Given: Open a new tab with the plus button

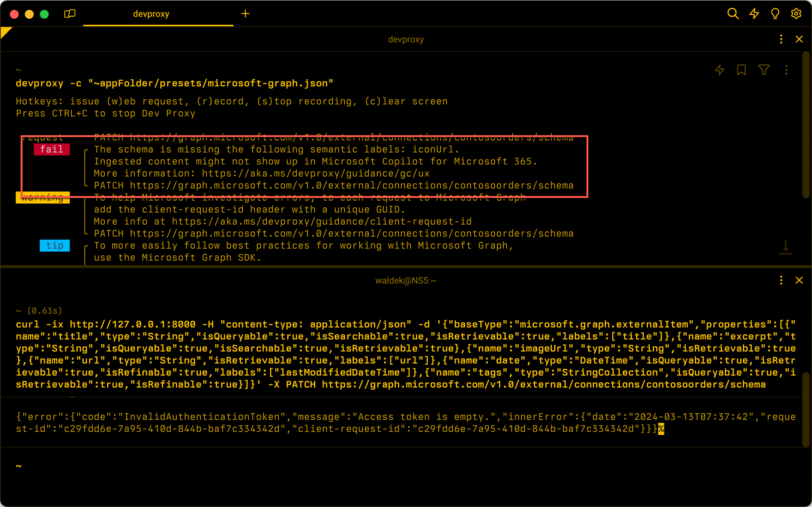Looking at the screenshot, I should pyautogui.click(x=245, y=14).
